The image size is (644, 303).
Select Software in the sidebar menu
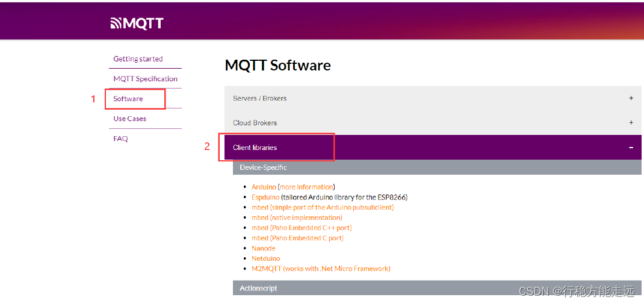[128, 99]
